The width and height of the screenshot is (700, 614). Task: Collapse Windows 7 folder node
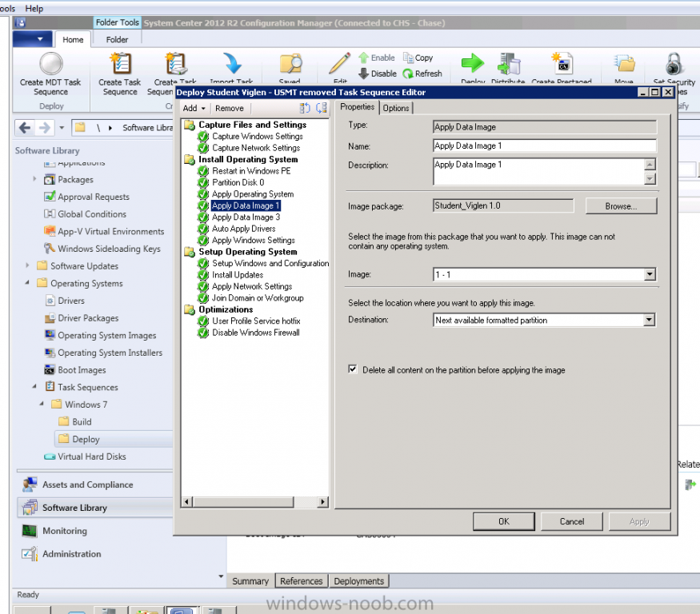point(42,404)
